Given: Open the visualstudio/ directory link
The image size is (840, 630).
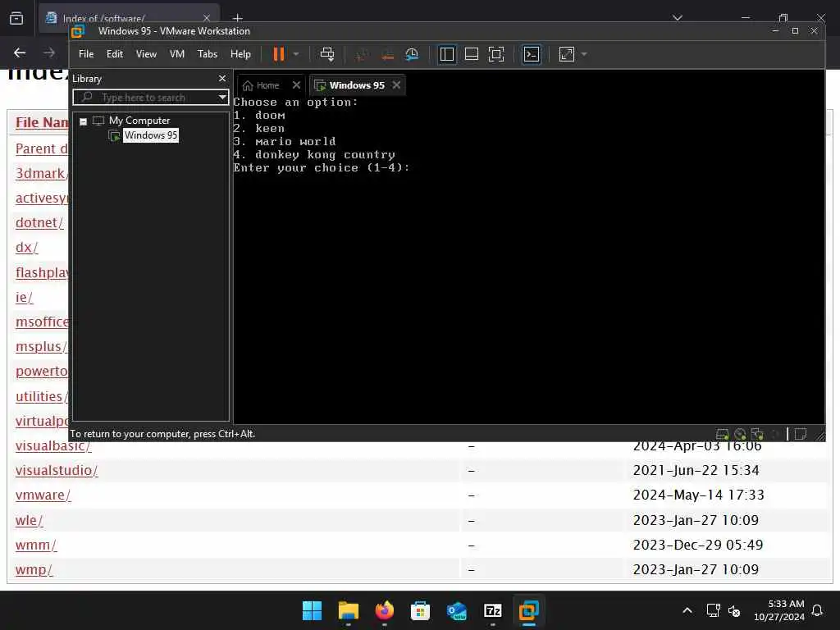Looking at the screenshot, I should pos(57,470).
